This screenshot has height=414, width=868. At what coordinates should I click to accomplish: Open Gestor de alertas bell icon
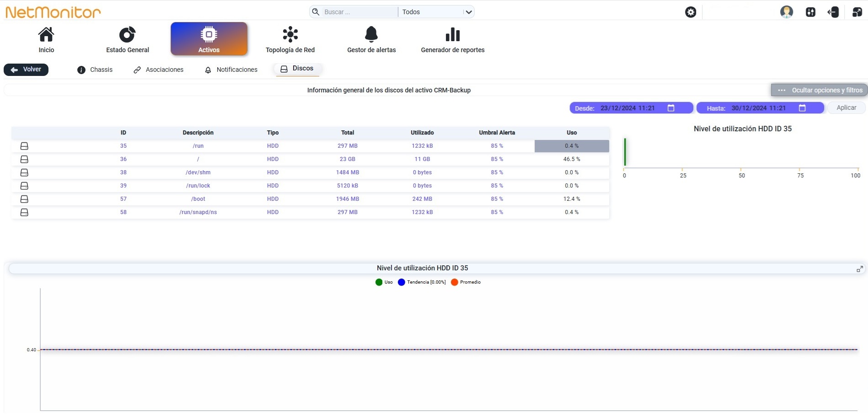click(371, 35)
